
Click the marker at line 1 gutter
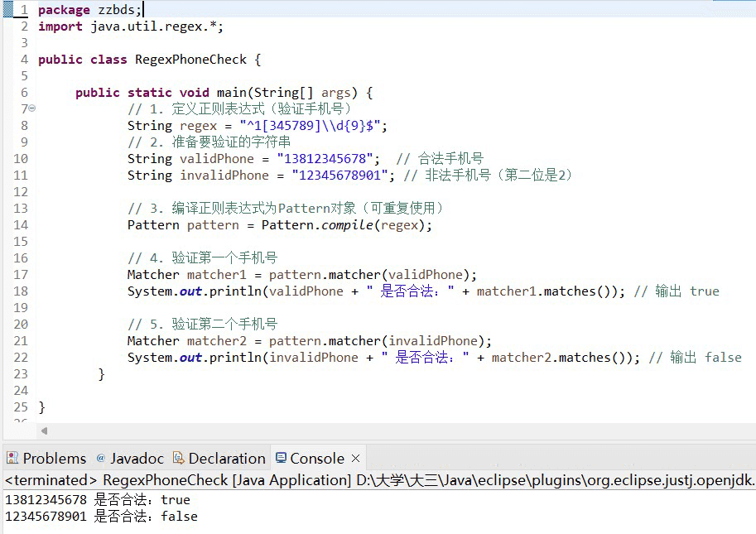pyautogui.click(x=8, y=10)
